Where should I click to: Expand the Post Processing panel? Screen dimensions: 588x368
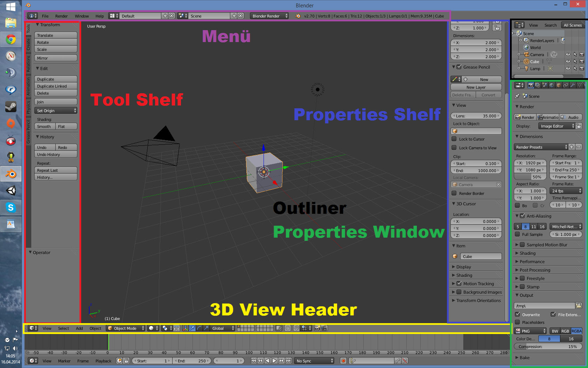[x=535, y=270]
